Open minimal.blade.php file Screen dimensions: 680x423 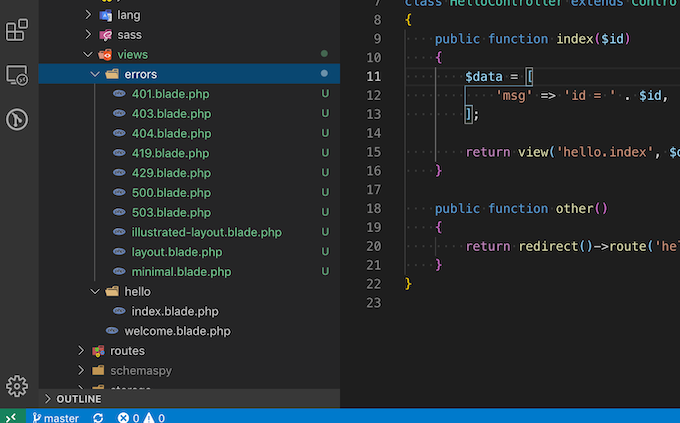(x=181, y=272)
